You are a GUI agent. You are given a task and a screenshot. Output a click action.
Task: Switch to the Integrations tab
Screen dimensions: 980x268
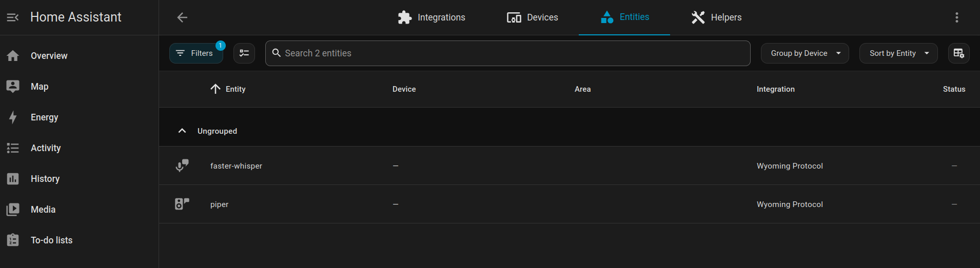[432, 17]
